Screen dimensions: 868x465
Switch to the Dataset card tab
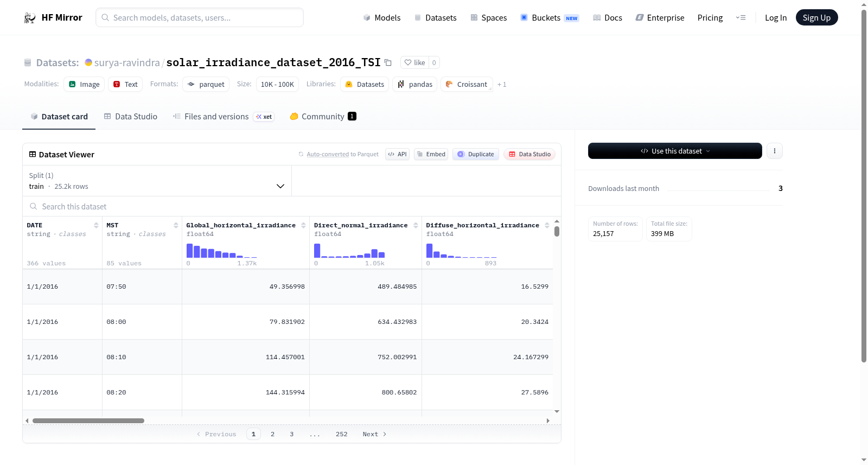(x=59, y=117)
